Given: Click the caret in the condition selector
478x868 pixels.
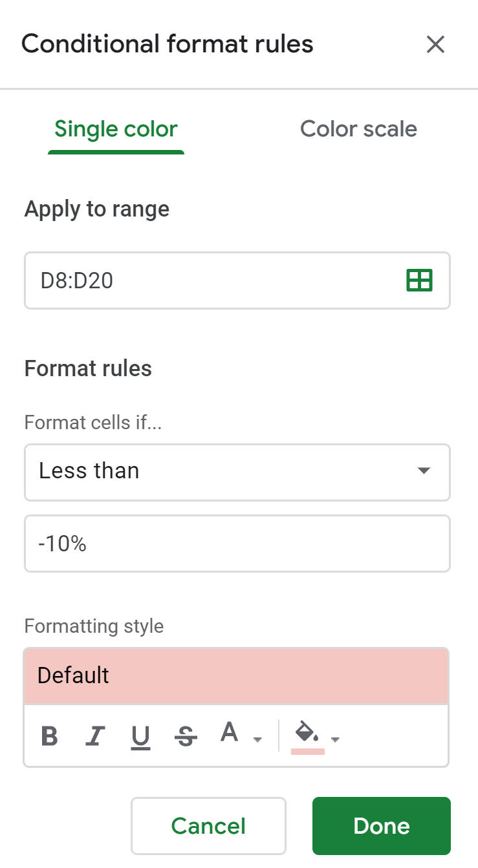Looking at the screenshot, I should (x=424, y=471).
